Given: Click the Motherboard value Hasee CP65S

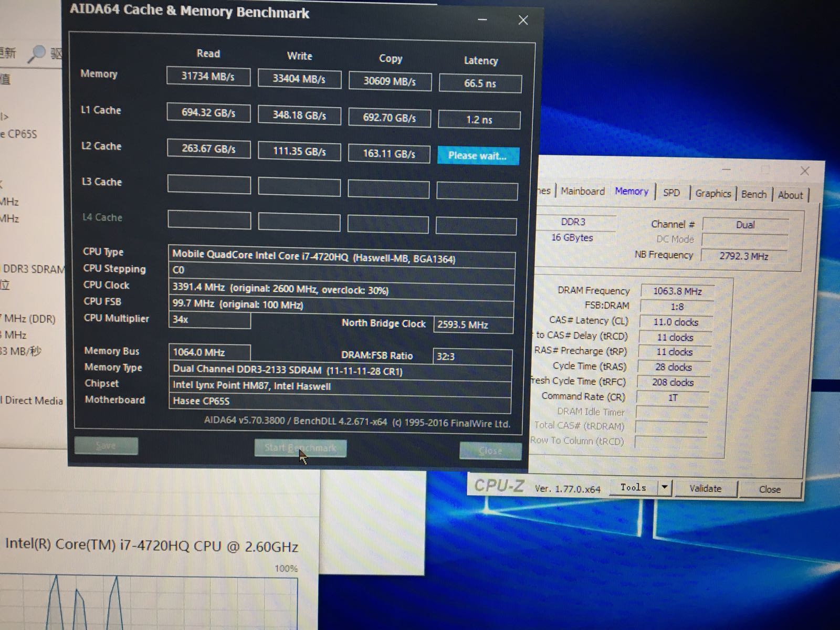Looking at the screenshot, I should pos(340,402).
